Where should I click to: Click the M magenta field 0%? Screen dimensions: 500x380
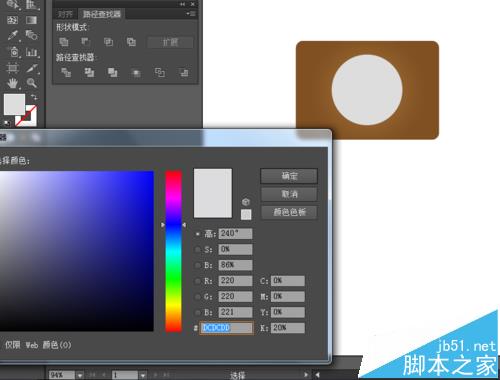[288, 296]
